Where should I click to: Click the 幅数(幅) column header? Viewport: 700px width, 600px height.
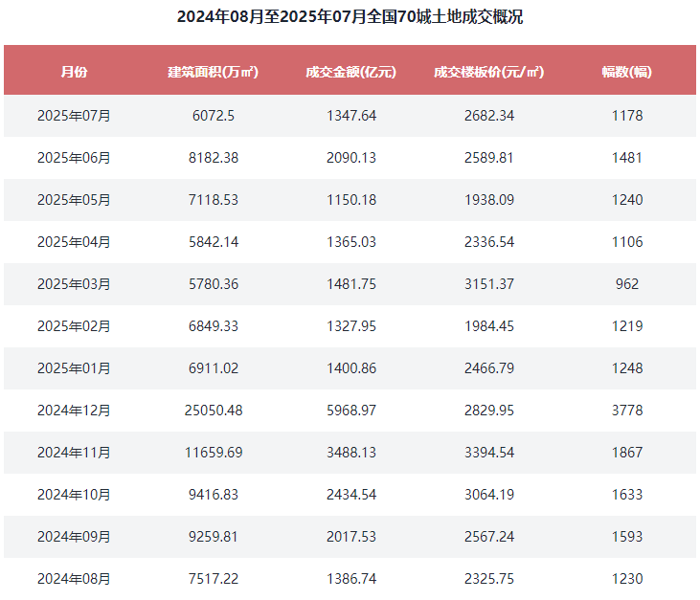click(x=627, y=72)
